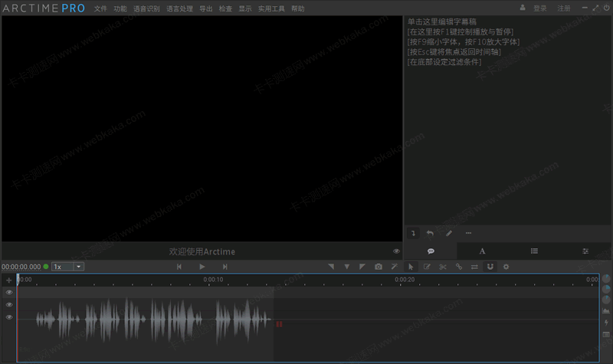613x364 pixels.
Task: Open the three-dots more options menu
Action: click(x=468, y=233)
